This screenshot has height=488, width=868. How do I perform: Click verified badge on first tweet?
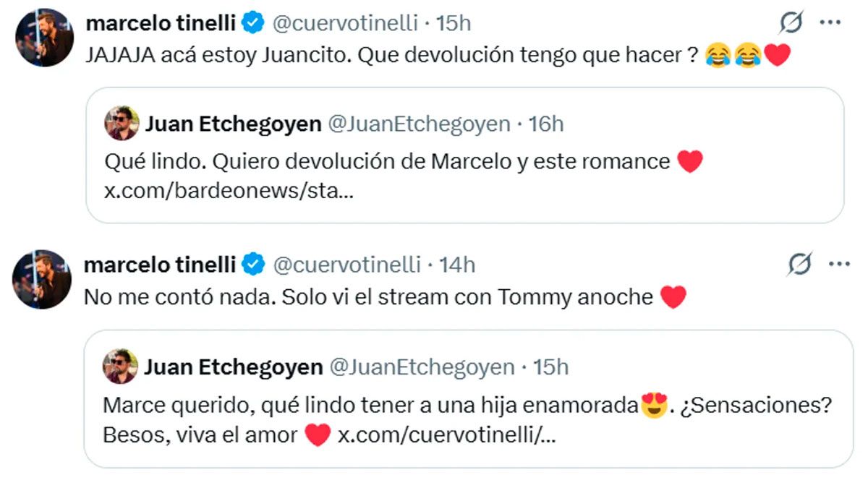(x=252, y=23)
